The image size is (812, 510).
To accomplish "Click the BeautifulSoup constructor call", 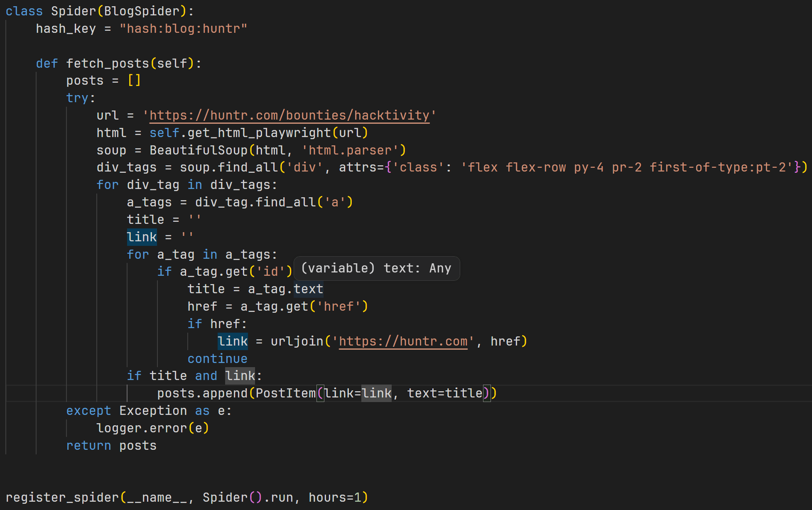I will 199,150.
